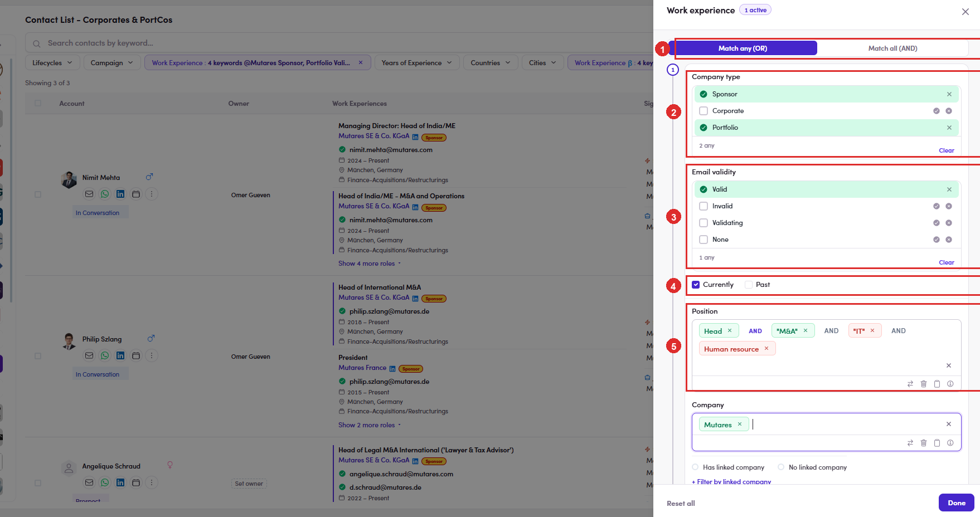Viewport: 980px width, 517px height.
Task: Uncheck the Portfolio company type
Action: (704, 128)
